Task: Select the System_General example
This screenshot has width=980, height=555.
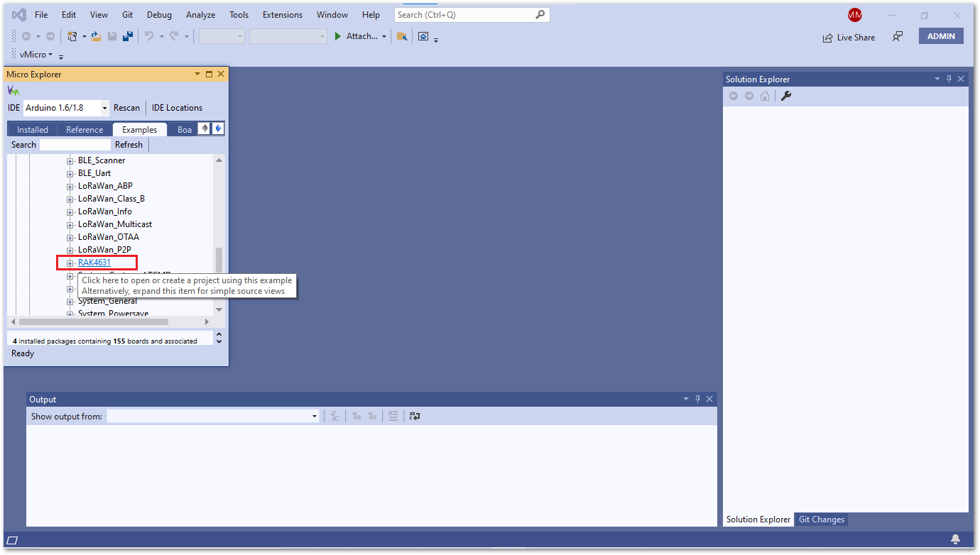Action: click(x=108, y=301)
